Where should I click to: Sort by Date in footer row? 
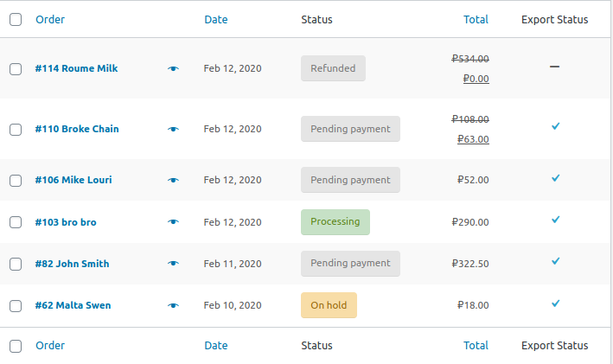tap(216, 346)
